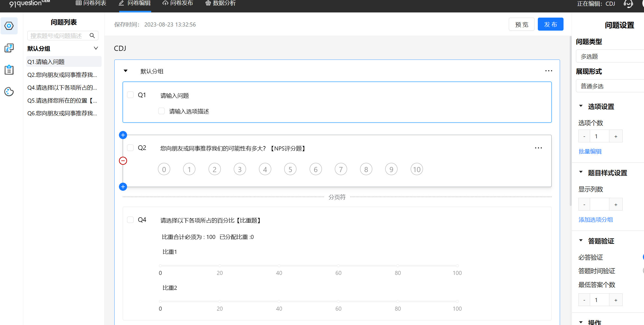Click the 发布 publish button
The height and width of the screenshot is (325, 644).
click(x=551, y=24)
